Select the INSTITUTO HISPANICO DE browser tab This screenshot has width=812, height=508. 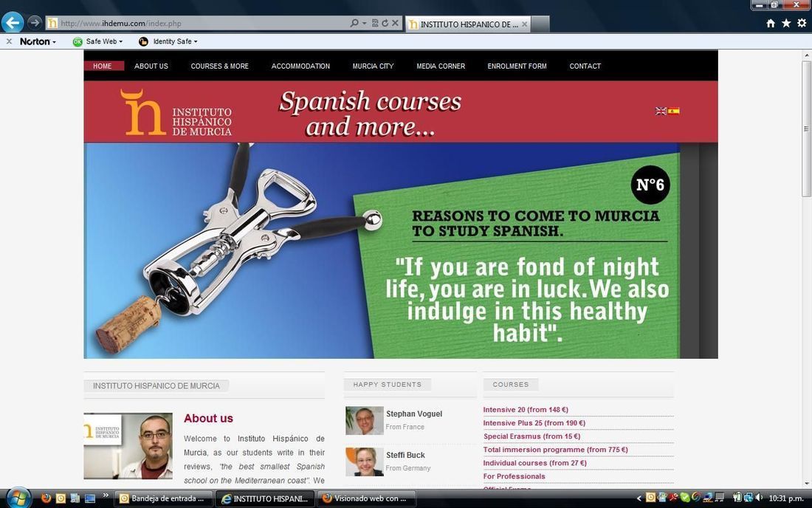(x=467, y=24)
